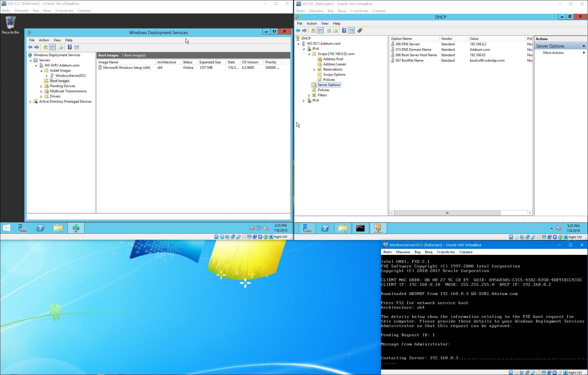Toggle Action Pane icon in DHCP toolbar
Image resolution: width=588 pixels, height=375 pixels.
click(x=351, y=31)
